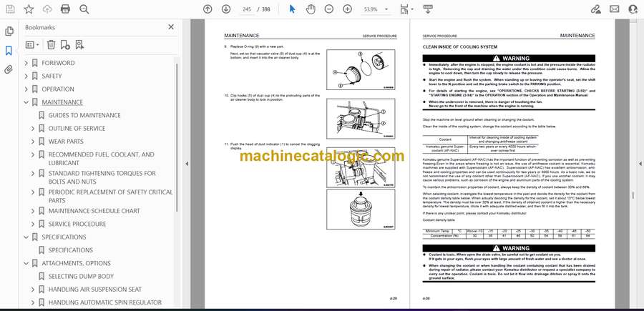Expand the FOREWORD bookmark

pos(26,63)
